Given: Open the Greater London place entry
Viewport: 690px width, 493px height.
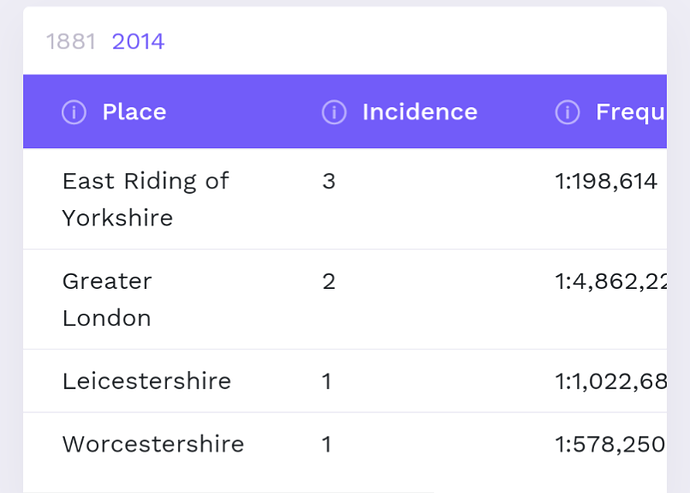Looking at the screenshot, I should point(107,299).
